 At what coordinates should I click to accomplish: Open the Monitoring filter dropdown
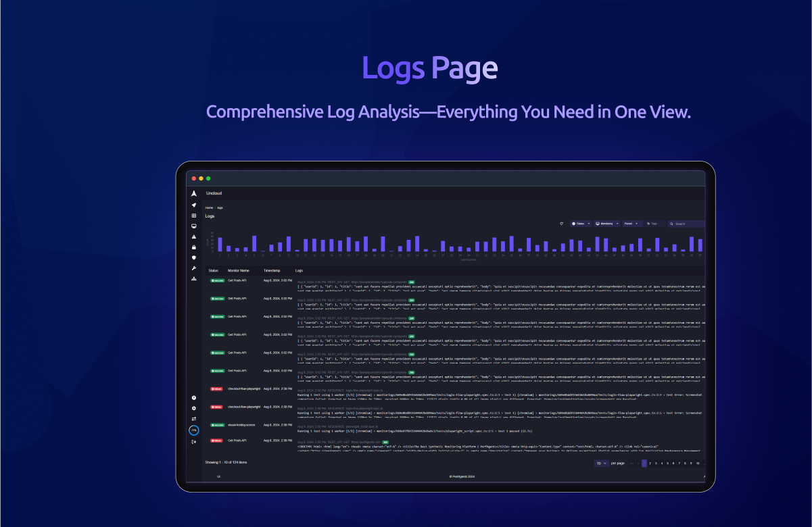tap(606, 223)
